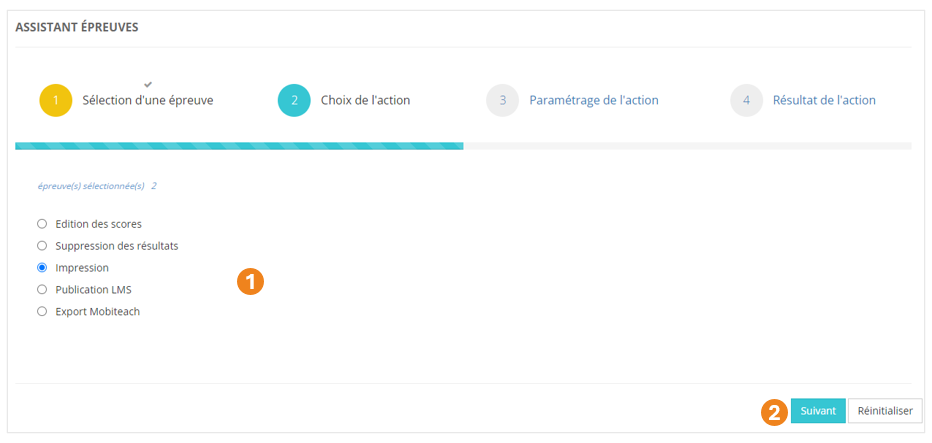Click the teal step 2 circle
Image resolution: width=932 pixels, height=443 pixels.
click(x=294, y=101)
